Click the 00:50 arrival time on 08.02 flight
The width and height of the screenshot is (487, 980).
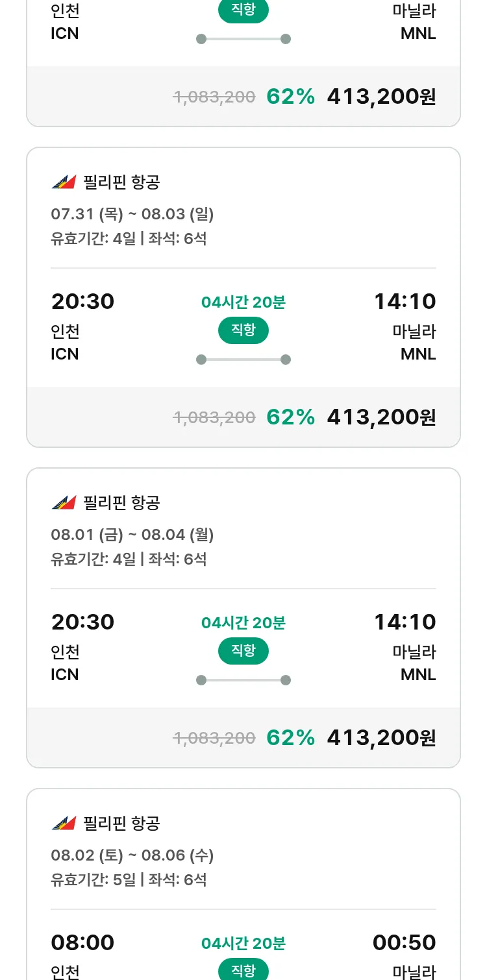click(404, 942)
